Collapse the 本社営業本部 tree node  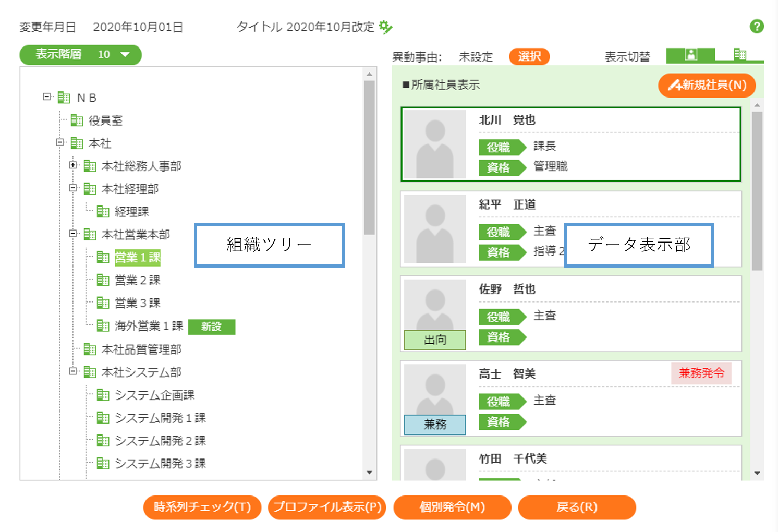click(x=73, y=234)
